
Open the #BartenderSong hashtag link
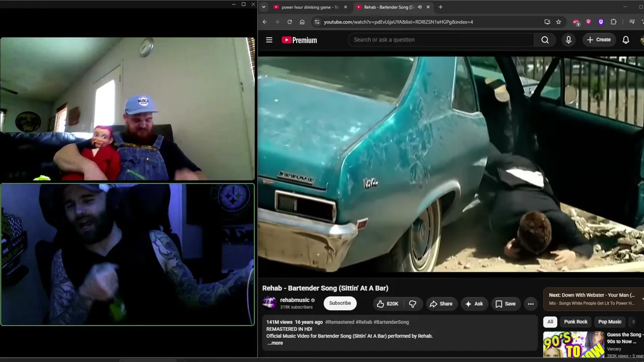[x=391, y=322]
